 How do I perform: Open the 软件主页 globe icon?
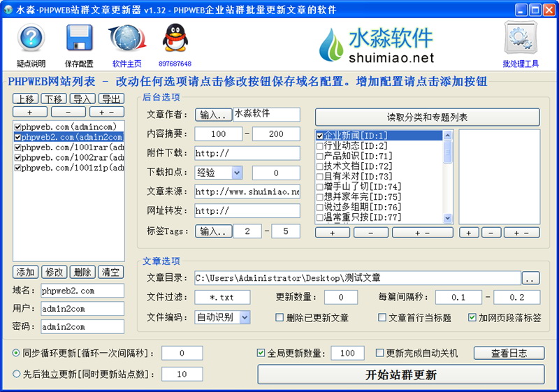(127, 38)
